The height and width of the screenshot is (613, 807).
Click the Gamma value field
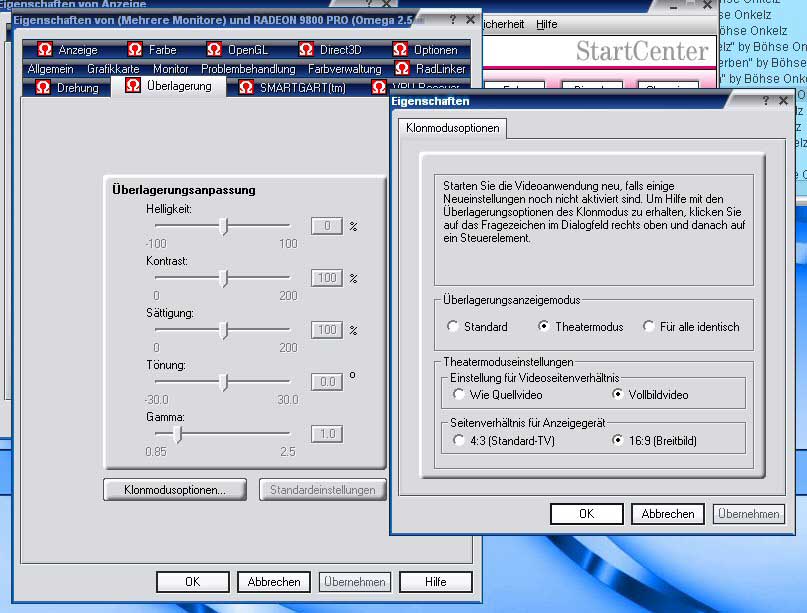click(327, 434)
